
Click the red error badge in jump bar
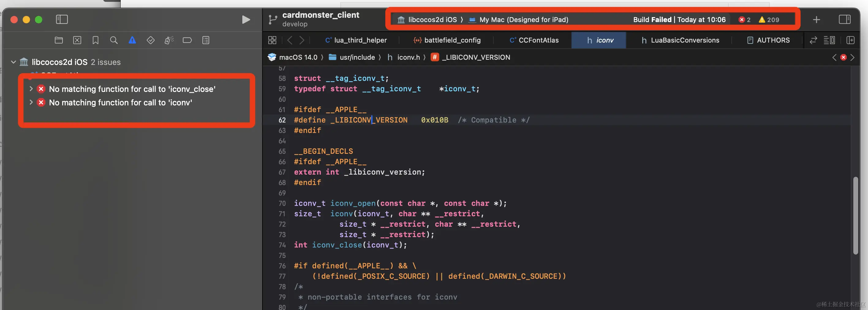tap(843, 57)
